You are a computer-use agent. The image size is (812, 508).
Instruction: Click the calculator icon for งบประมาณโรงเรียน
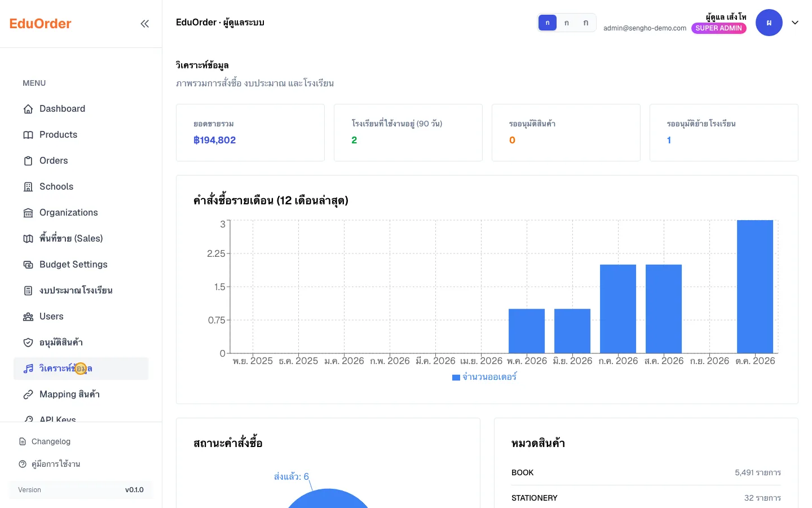28,291
